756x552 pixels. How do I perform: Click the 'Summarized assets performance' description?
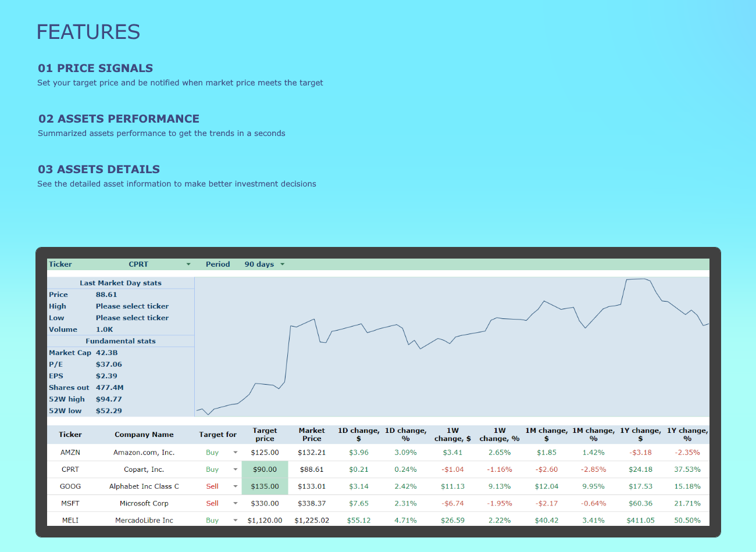[x=162, y=133]
